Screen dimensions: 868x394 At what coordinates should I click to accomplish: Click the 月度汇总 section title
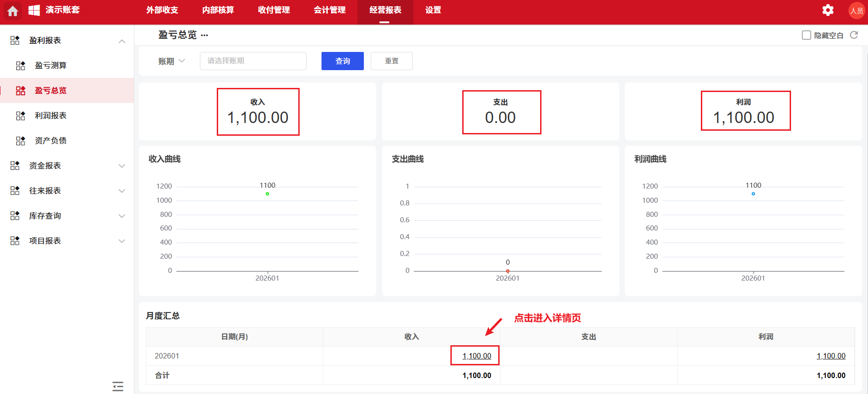(163, 316)
